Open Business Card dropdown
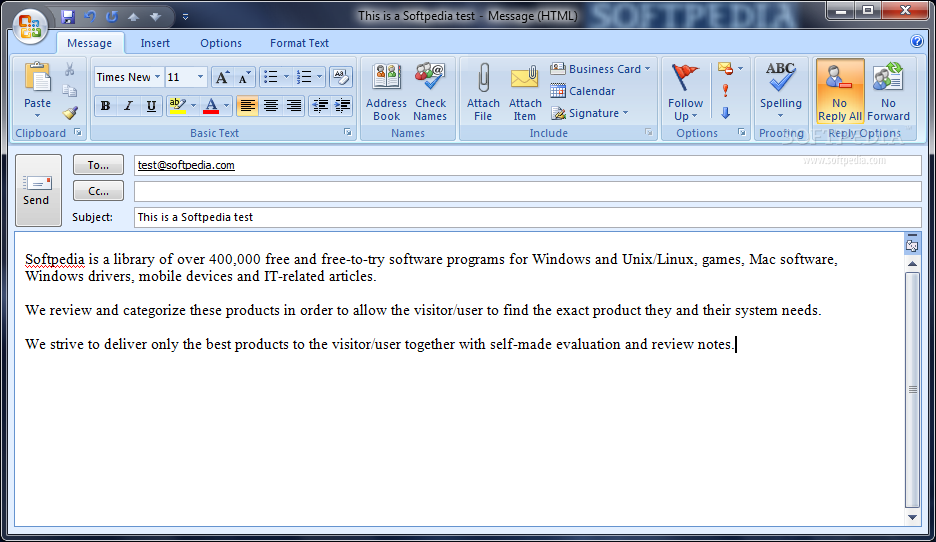 tap(600, 69)
